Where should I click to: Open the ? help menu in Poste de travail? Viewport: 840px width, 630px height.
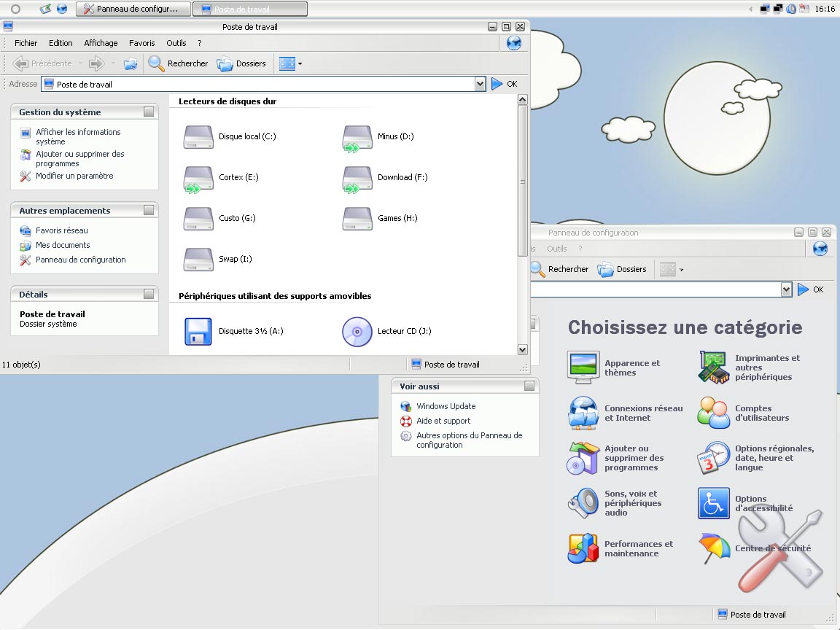[199, 43]
